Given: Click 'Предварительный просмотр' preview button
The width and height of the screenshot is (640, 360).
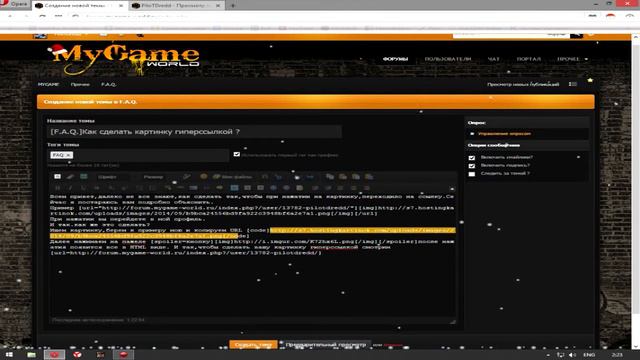Looking at the screenshot, I should [x=326, y=345].
